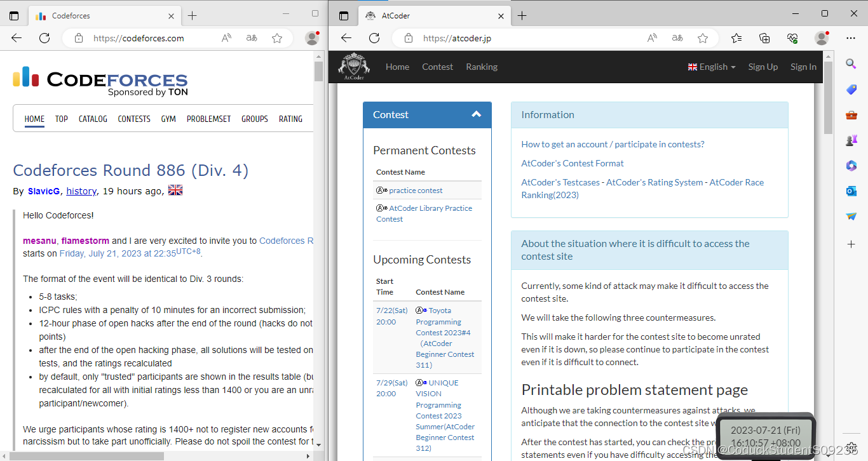868x461 pixels.
Task: Open Edge sidebar Tools briefcase
Action: (851, 115)
